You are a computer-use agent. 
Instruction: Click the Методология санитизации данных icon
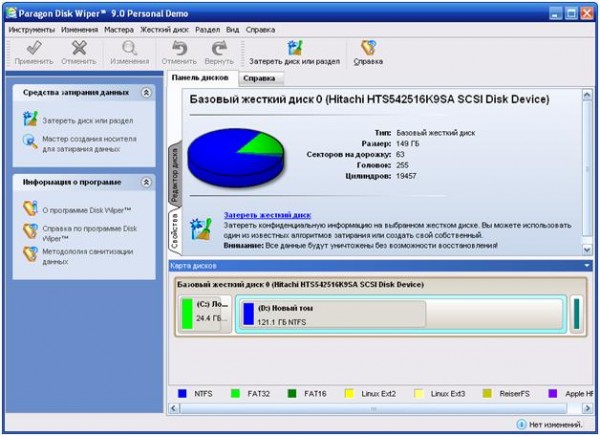click(30, 254)
